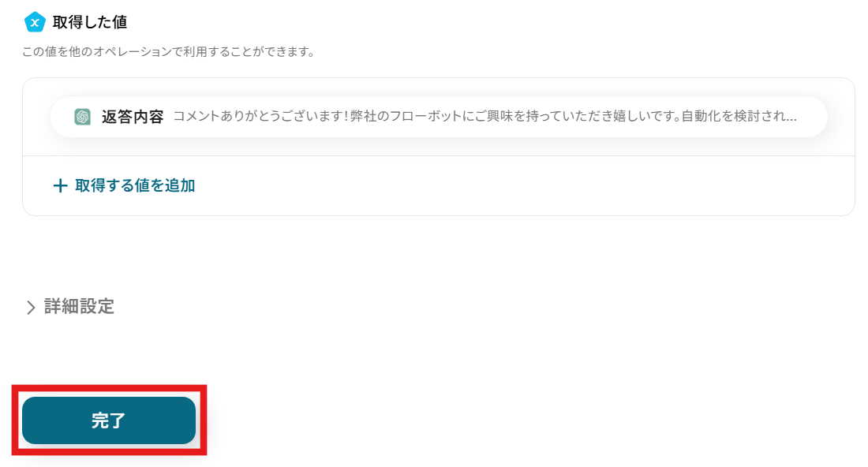Screen dimensions: 868x467
Task: Click blank space right of 取得する値を追加 row
Action: 520,186
